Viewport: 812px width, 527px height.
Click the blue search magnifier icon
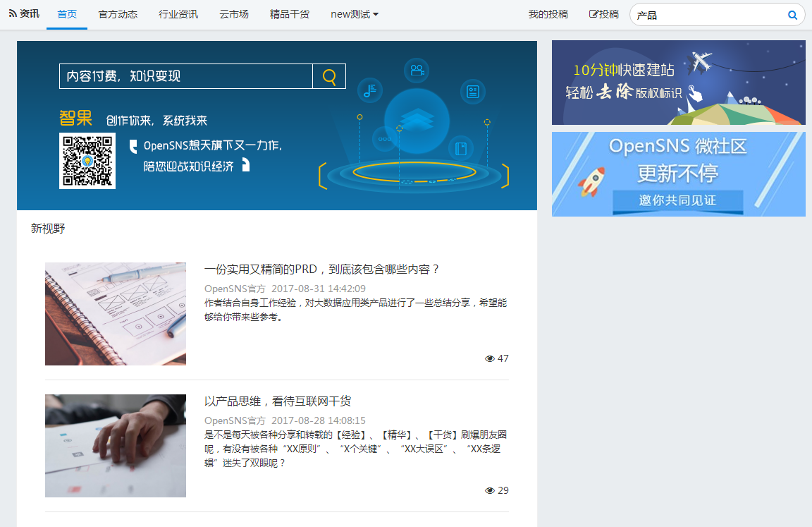tap(792, 15)
